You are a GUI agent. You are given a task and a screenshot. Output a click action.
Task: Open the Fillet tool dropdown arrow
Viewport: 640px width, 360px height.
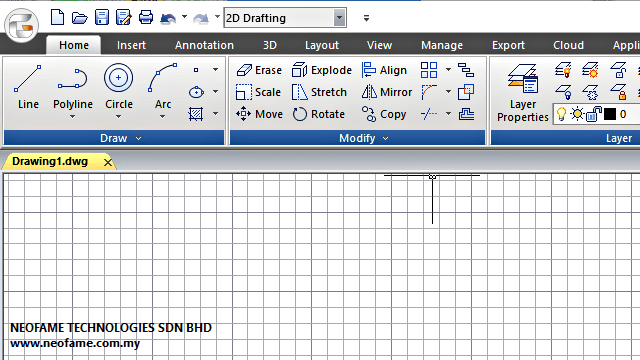448,92
